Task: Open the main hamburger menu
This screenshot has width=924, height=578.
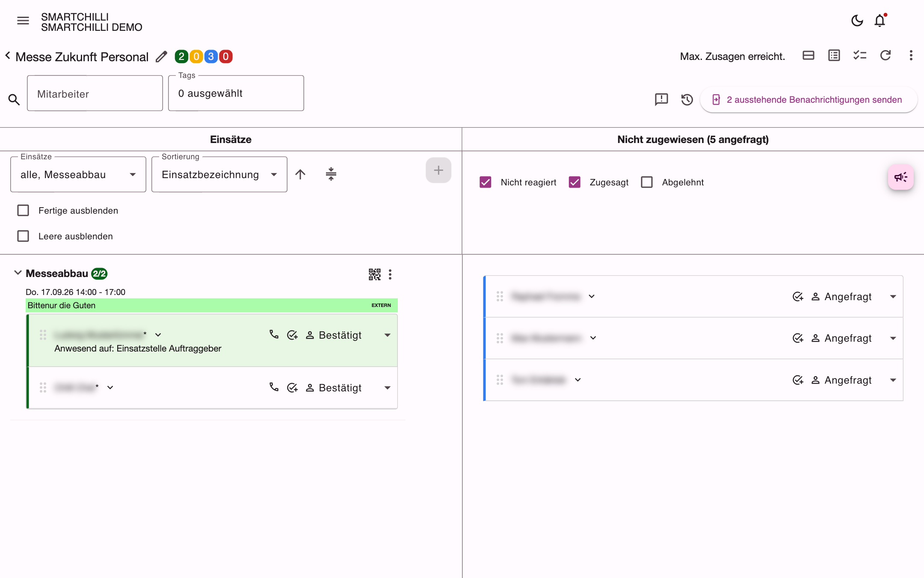Action: pos(23,21)
